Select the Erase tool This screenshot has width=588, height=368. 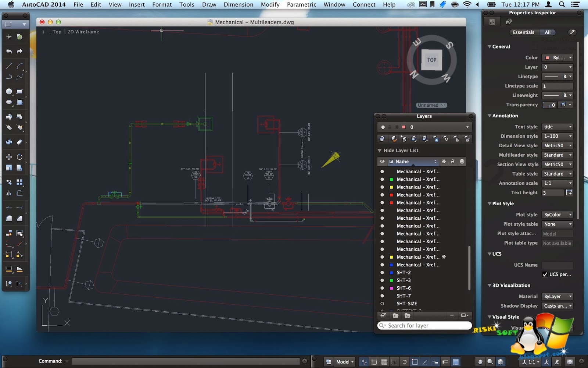pos(20,142)
